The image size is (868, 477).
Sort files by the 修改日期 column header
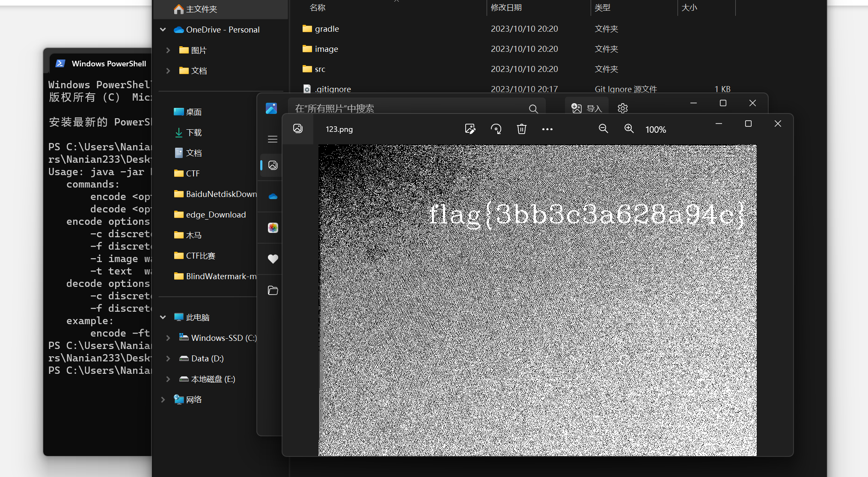click(506, 8)
